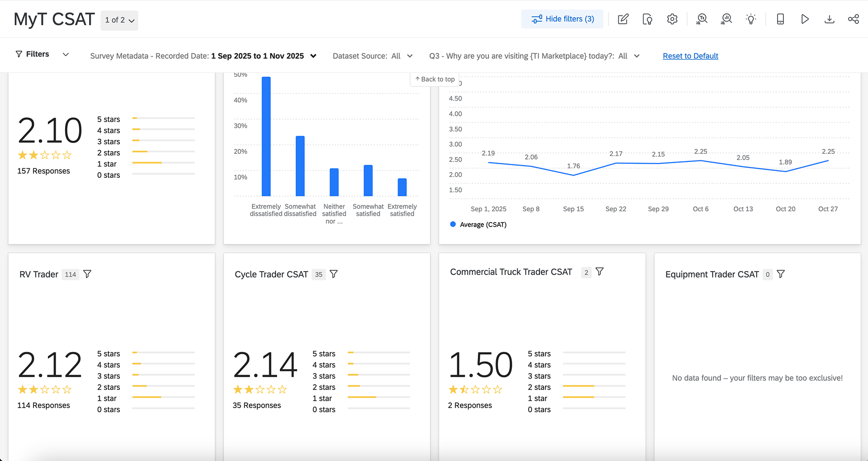Click 114 Responses text
Viewport: 868px width, 461px height.
tap(43, 405)
